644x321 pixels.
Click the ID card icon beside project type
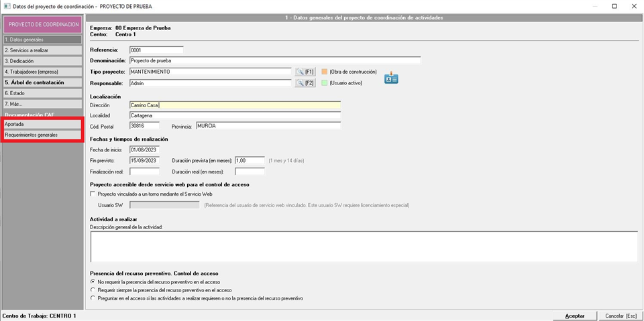[x=391, y=78]
